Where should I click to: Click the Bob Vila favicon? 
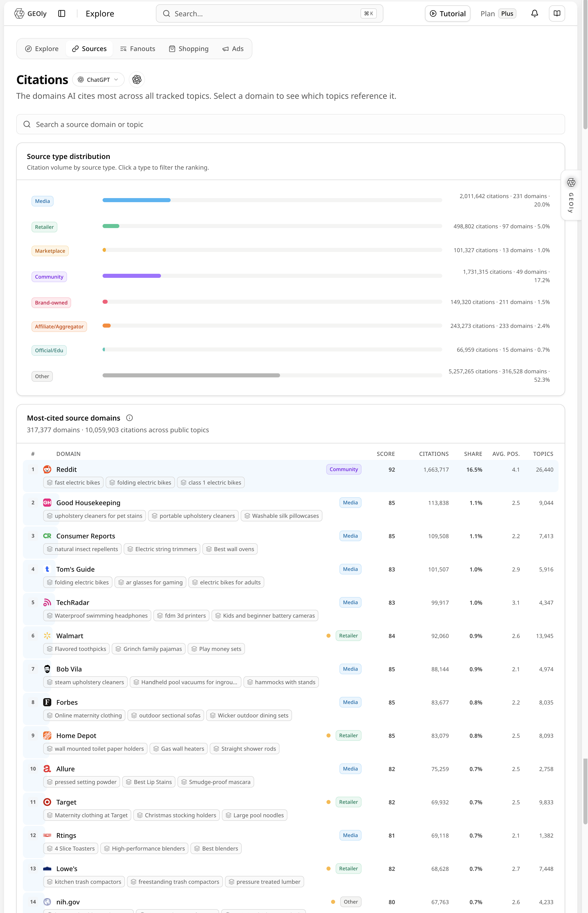click(47, 669)
